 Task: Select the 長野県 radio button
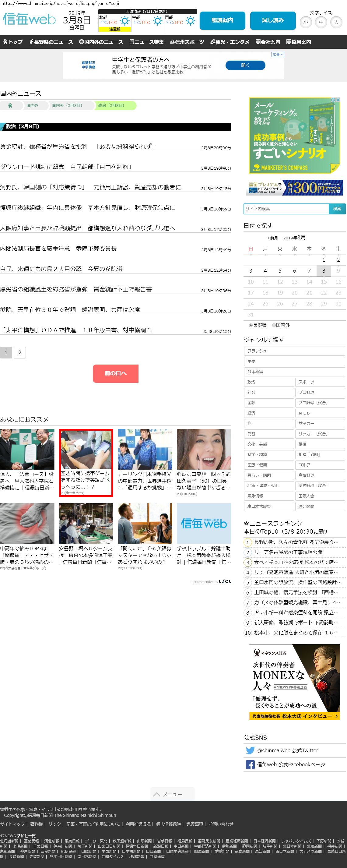tap(251, 325)
